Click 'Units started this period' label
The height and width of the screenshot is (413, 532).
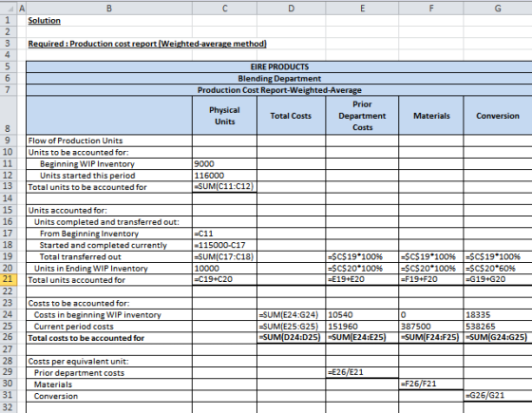[87, 176]
